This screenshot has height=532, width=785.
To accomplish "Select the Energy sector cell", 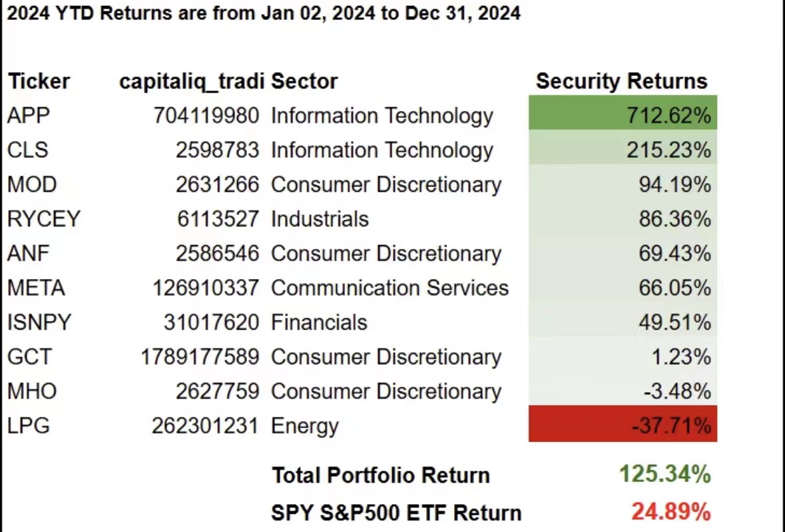I will [x=304, y=426].
